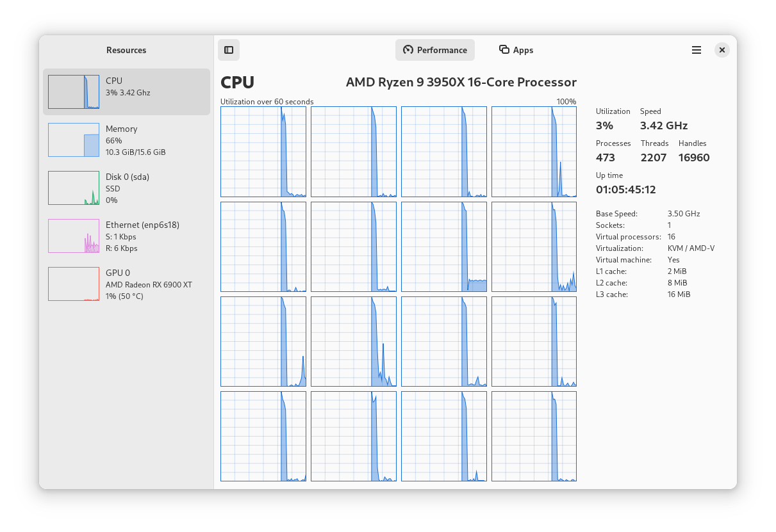Select Disk 0 (sda) in sidebar
The image size is (776, 532).
(x=126, y=188)
